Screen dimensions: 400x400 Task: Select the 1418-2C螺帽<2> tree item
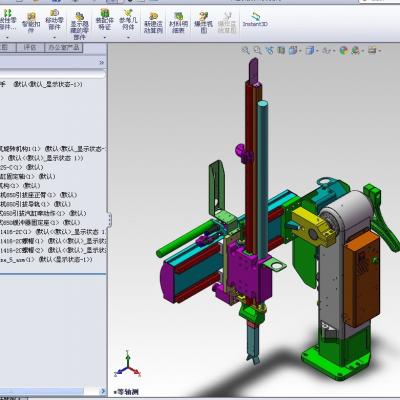pos(53,250)
